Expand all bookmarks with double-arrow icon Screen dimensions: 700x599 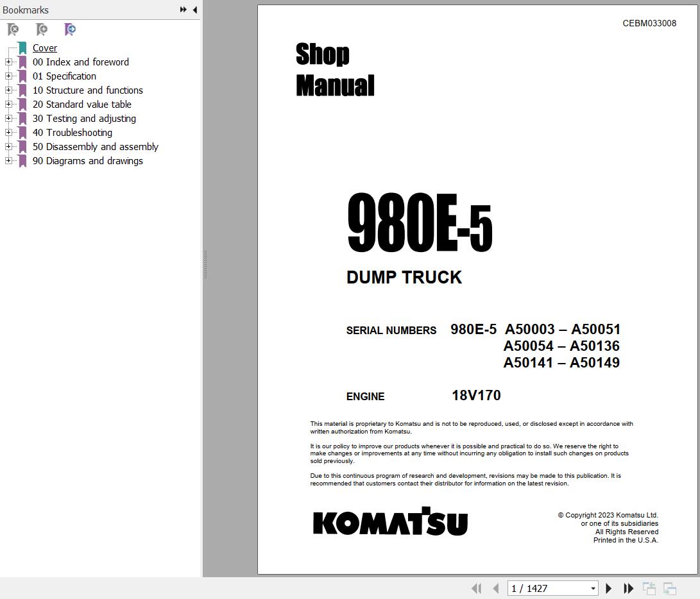183,10
